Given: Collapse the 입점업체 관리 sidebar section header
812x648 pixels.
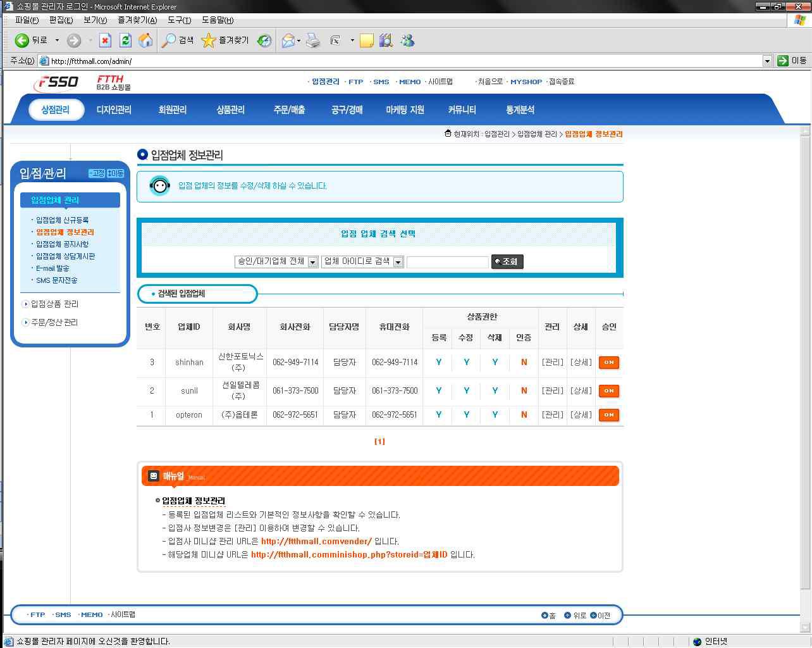Looking at the screenshot, I should 70,200.
